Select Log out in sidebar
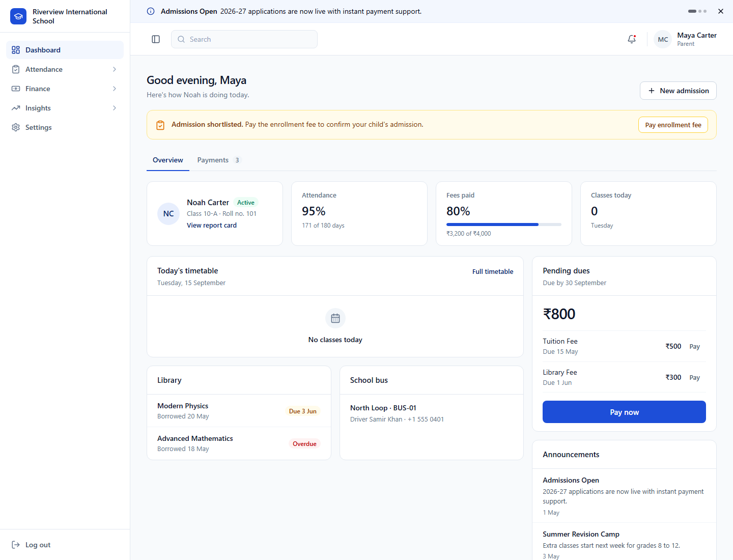Screen dimensions: 733x560 [65, 545]
